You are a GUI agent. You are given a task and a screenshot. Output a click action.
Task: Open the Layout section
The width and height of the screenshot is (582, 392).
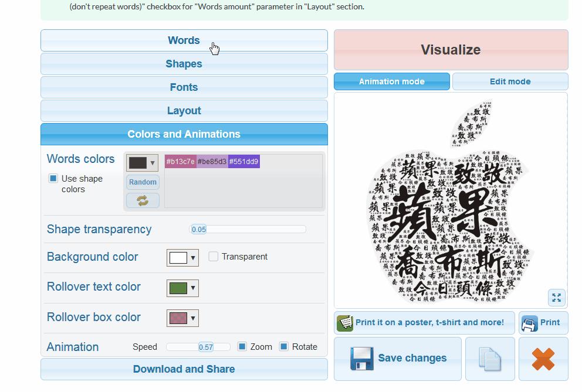click(184, 111)
